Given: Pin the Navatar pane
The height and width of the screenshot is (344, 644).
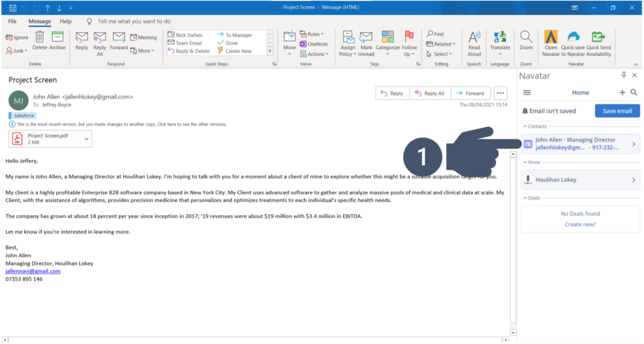Looking at the screenshot, I should tap(623, 75).
